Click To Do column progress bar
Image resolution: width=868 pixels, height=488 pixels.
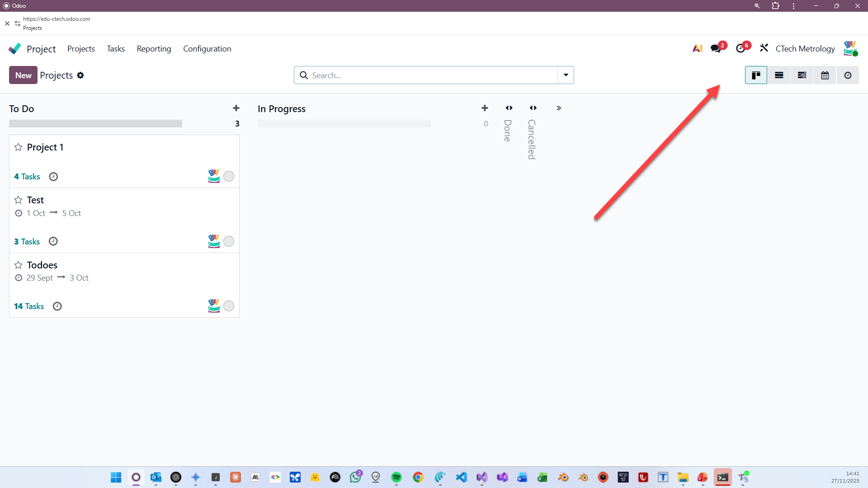(x=95, y=124)
